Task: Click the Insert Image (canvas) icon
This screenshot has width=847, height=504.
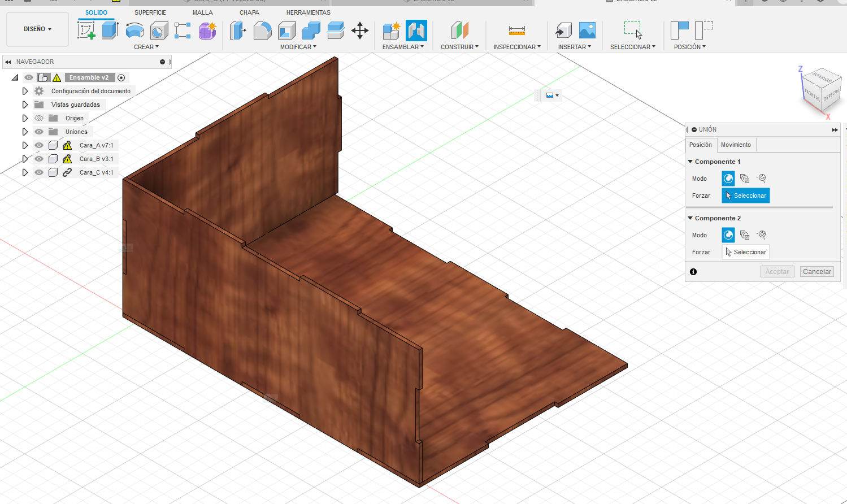Action: (x=587, y=30)
